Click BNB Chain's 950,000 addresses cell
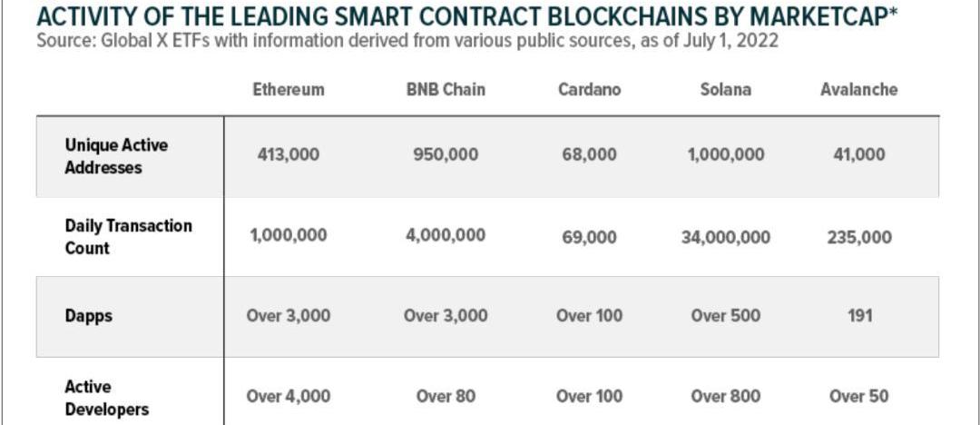 (x=445, y=154)
